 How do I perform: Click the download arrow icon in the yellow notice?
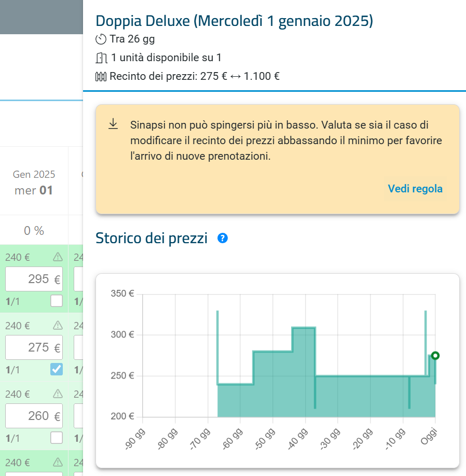113,124
